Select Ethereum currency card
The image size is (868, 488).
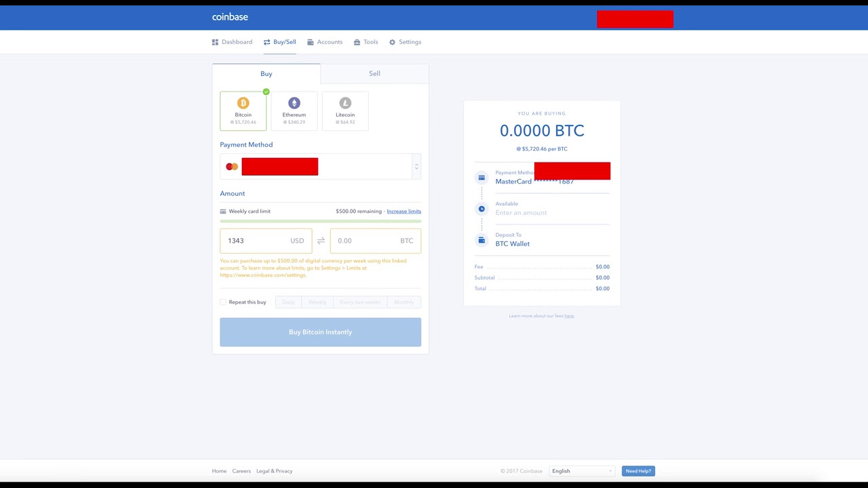294,110
